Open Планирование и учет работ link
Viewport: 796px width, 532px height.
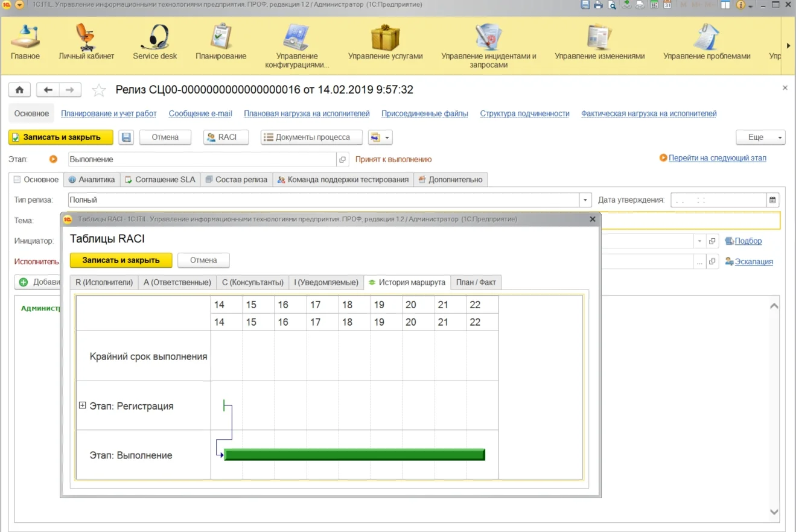[109, 113]
